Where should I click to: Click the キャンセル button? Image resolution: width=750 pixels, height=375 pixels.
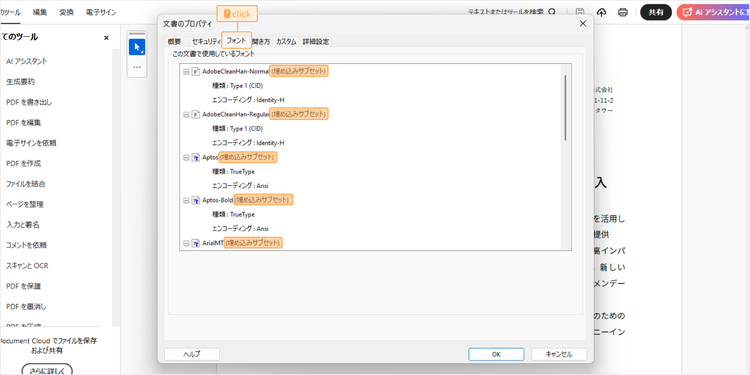[x=559, y=354]
